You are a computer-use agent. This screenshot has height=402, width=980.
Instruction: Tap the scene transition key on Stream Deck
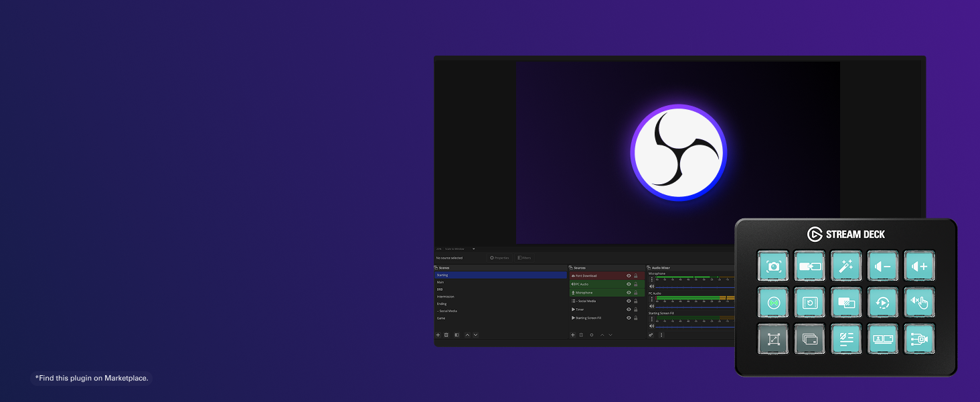[x=810, y=266]
